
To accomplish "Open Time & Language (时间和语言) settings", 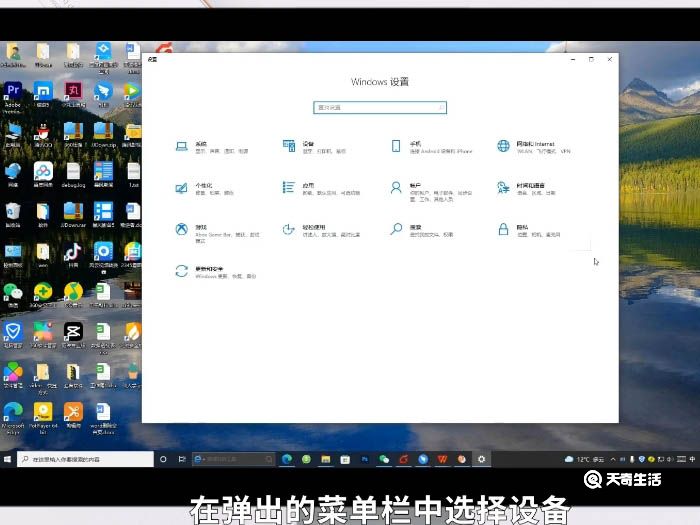I will [x=527, y=188].
